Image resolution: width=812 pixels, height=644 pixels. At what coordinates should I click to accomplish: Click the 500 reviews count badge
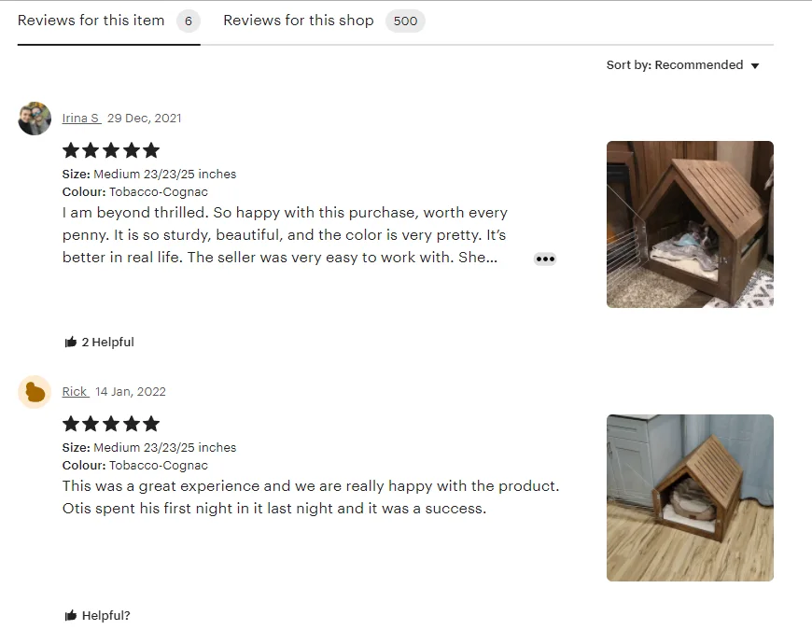tap(405, 20)
